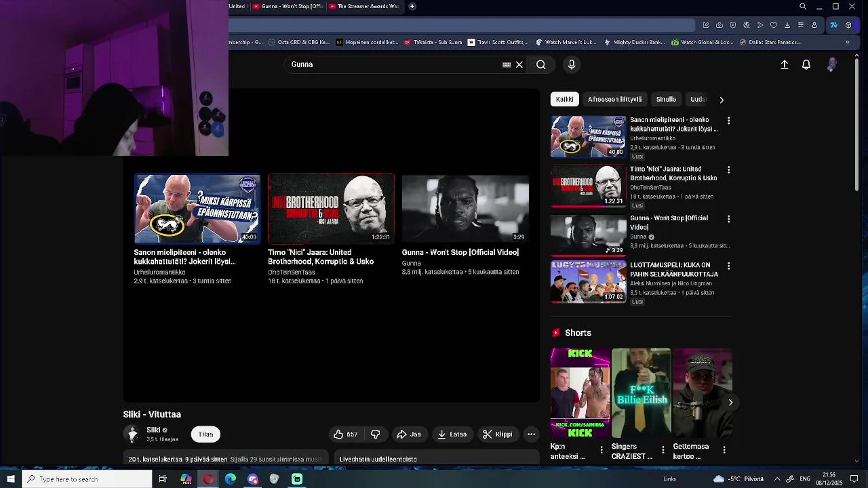Image resolution: width=868 pixels, height=488 pixels.
Task: Open the KICK short thumbnail
Action: 580,393
